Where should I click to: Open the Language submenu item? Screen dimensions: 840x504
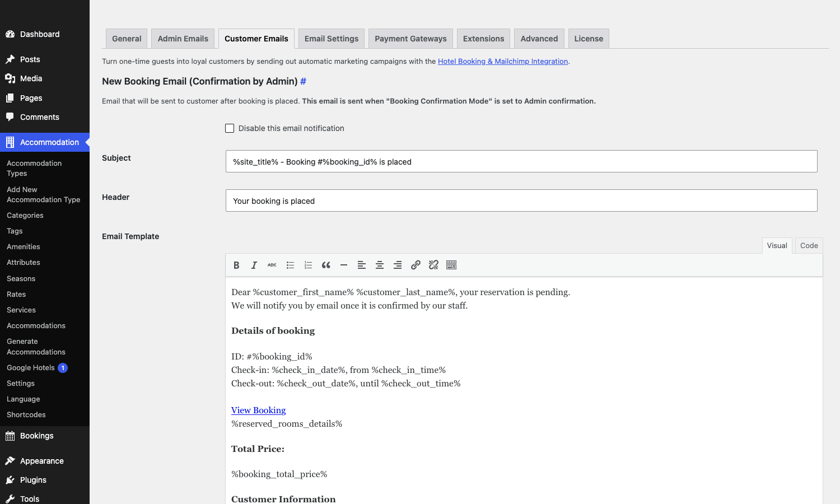(45, 399)
